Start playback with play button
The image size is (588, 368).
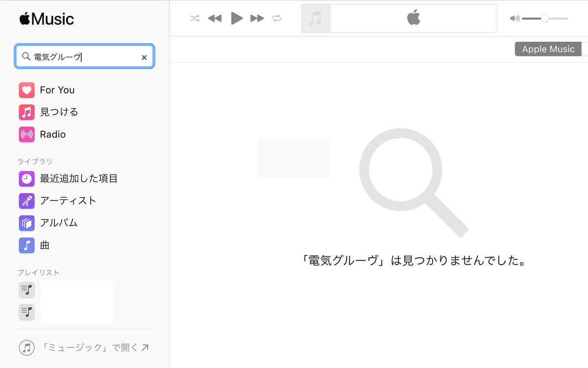coord(237,19)
